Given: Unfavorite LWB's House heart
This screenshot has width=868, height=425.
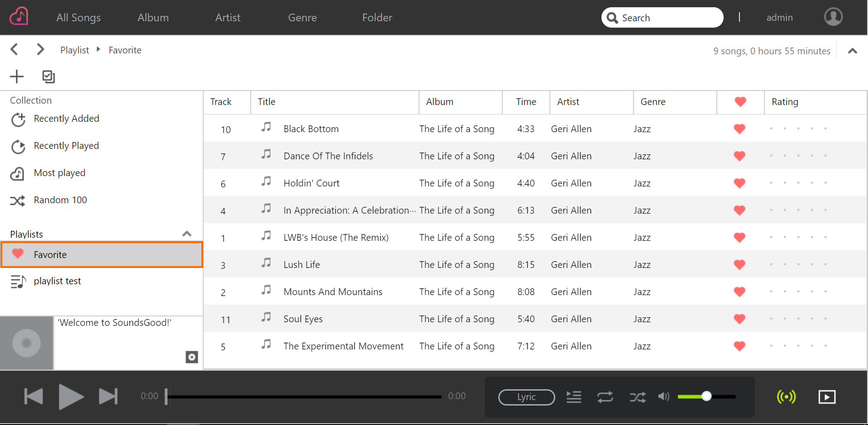Looking at the screenshot, I should point(739,238).
